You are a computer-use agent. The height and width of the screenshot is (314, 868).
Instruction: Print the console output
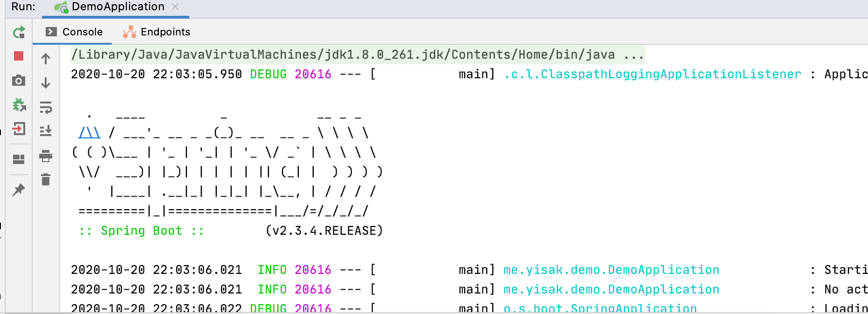tap(46, 156)
